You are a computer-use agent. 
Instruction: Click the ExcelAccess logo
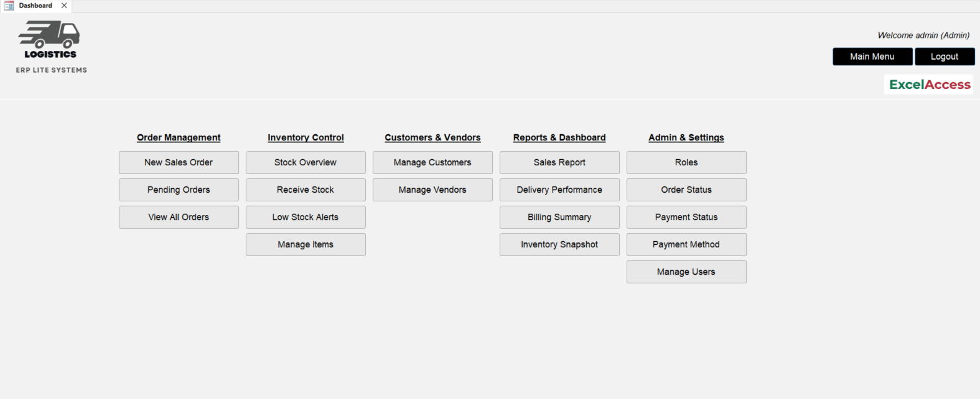coord(928,84)
